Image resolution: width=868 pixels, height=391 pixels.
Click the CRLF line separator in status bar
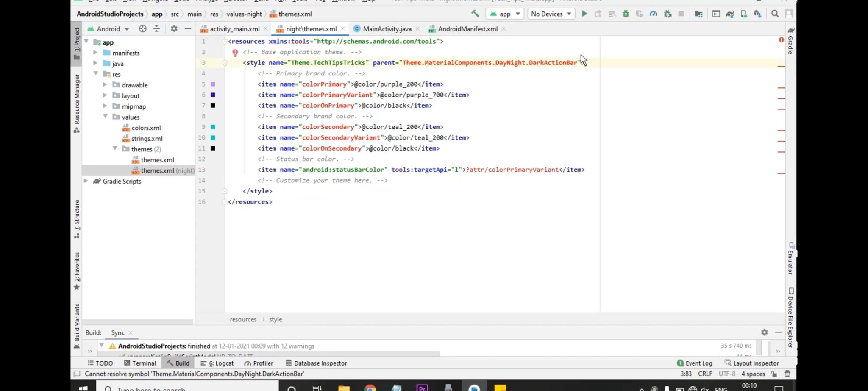coord(705,374)
